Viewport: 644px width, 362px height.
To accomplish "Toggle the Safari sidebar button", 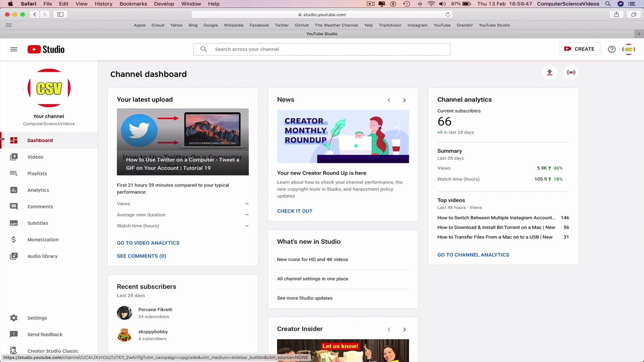I will pyautogui.click(x=60, y=15).
